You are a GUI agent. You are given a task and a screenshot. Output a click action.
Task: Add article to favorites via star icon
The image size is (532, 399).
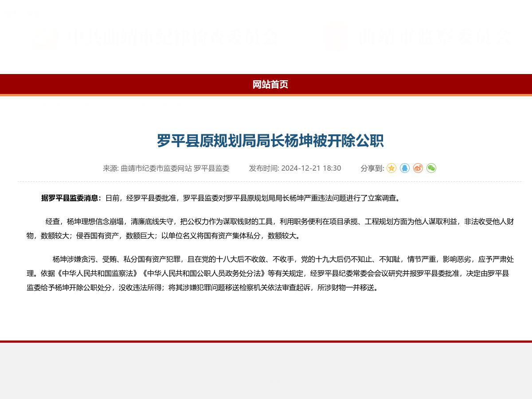(x=391, y=168)
